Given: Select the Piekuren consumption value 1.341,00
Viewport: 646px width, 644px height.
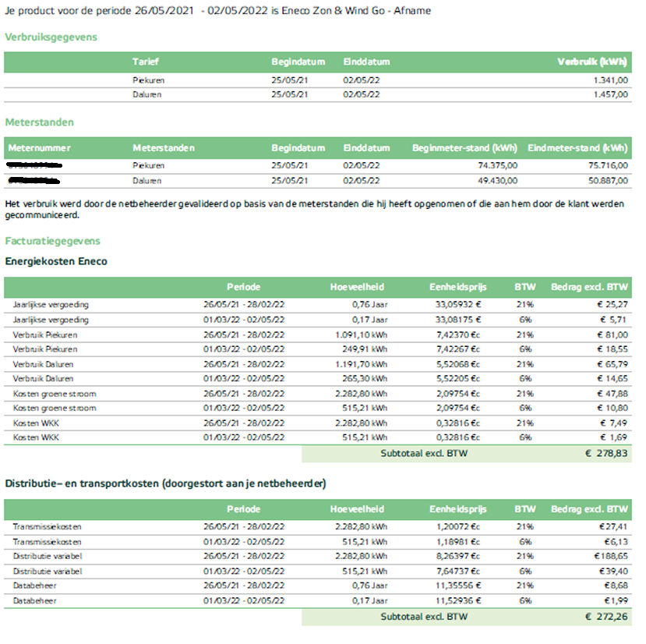Looking at the screenshot, I should tap(609, 80).
